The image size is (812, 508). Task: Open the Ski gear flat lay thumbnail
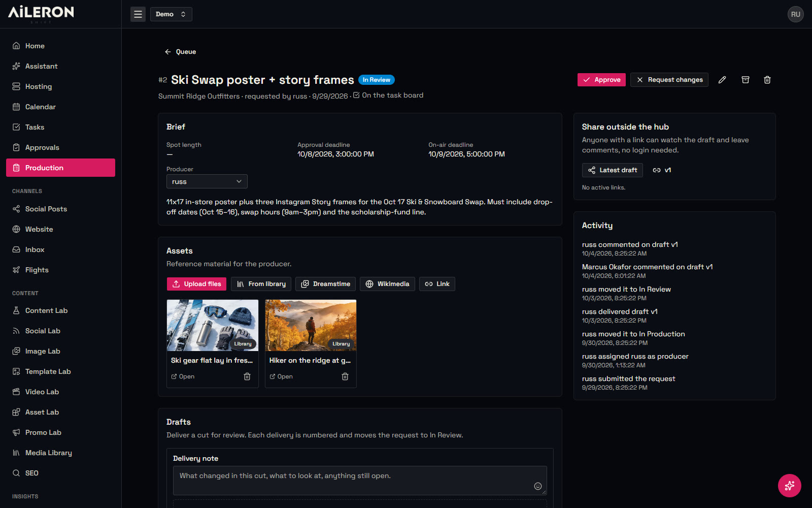click(x=213, y=325)
